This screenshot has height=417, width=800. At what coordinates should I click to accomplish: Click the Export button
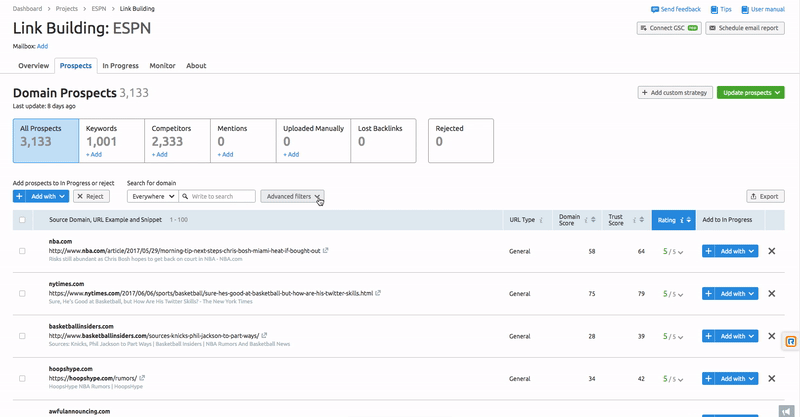765,197
